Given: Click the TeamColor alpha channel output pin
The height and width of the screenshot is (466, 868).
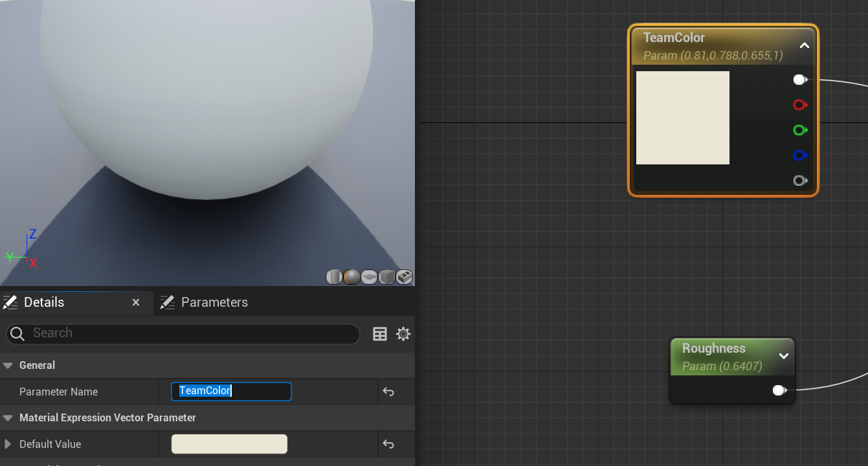Looking at the screenshot, I should click(800, 181).
